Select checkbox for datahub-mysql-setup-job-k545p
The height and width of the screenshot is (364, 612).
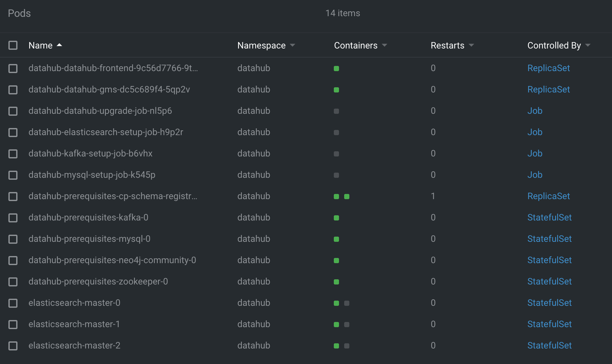[x=13, y=175]
